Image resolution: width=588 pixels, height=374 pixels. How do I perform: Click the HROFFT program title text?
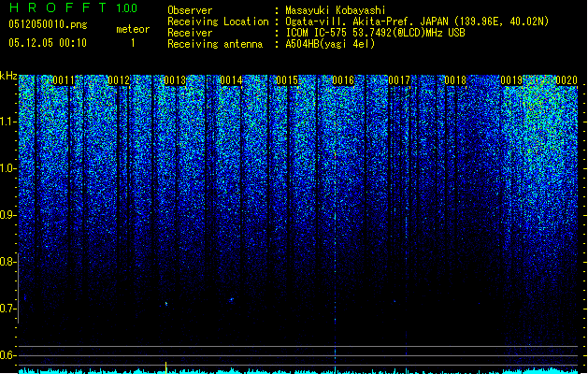58,7
